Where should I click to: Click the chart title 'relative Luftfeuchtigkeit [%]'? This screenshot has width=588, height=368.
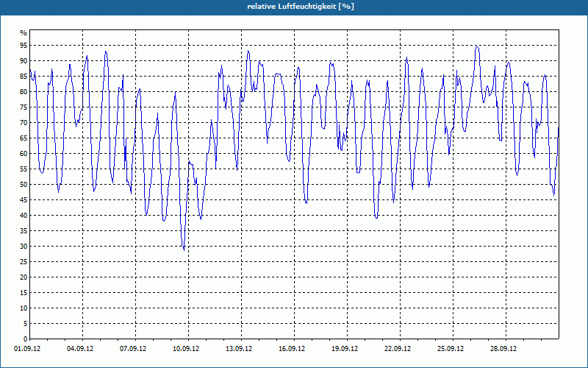coord(301,7)
